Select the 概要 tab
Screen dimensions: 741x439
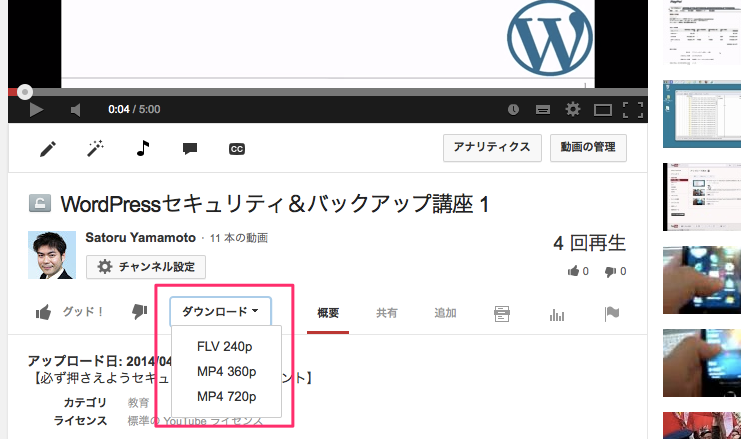pyautogui.click(x=328, y=313)
